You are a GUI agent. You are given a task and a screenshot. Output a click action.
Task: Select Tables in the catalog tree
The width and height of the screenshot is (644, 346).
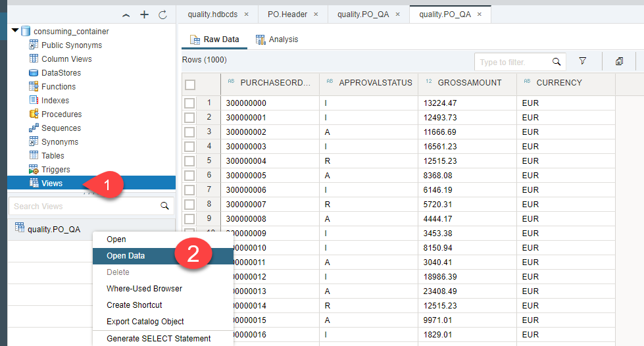pyautogui.click(x=53, y=155)
